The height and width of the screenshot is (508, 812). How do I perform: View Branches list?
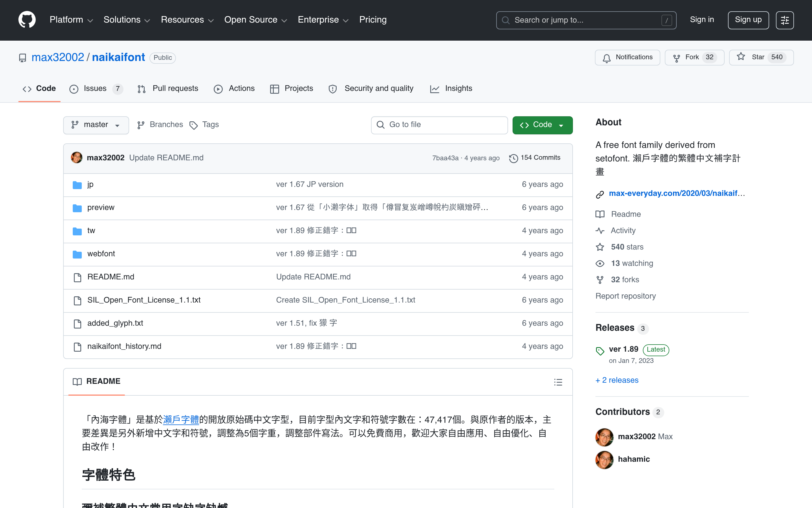pyautogui.click(x=160, y=125)
